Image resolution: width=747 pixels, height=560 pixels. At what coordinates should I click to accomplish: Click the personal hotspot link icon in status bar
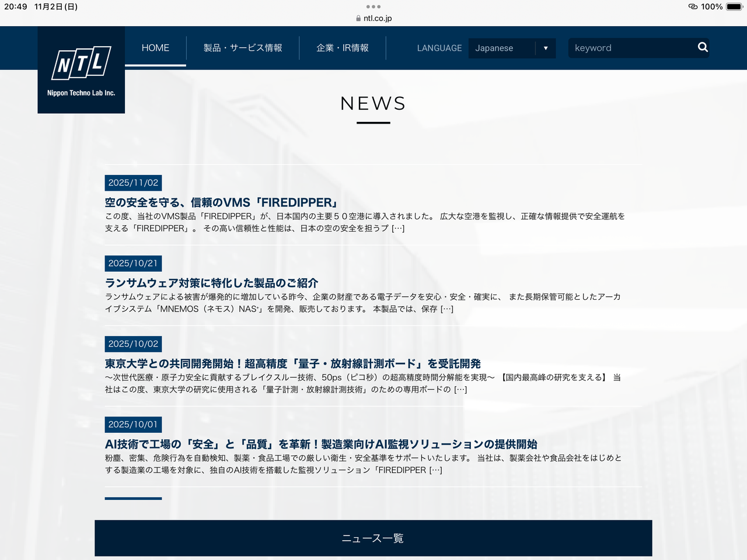[x=693, y=6]
